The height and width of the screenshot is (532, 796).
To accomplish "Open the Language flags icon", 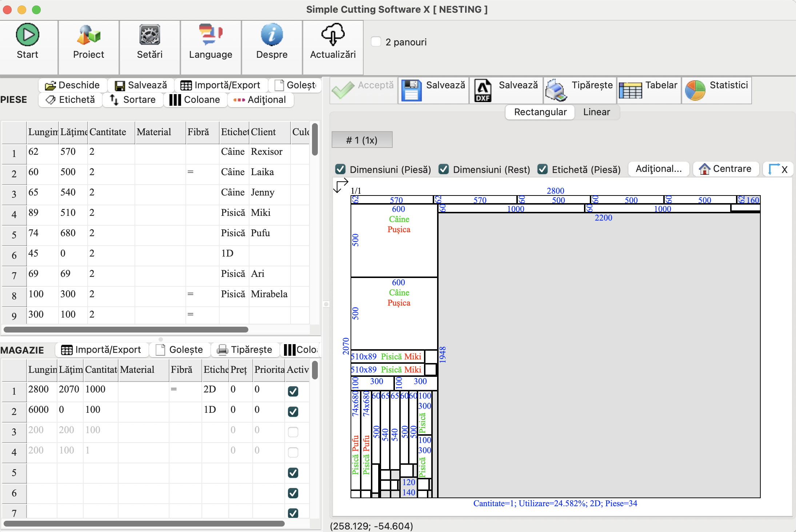I will point(211,35).
